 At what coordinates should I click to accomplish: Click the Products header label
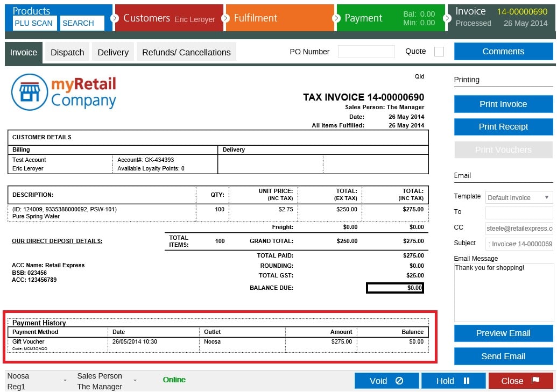coord(31,11)
